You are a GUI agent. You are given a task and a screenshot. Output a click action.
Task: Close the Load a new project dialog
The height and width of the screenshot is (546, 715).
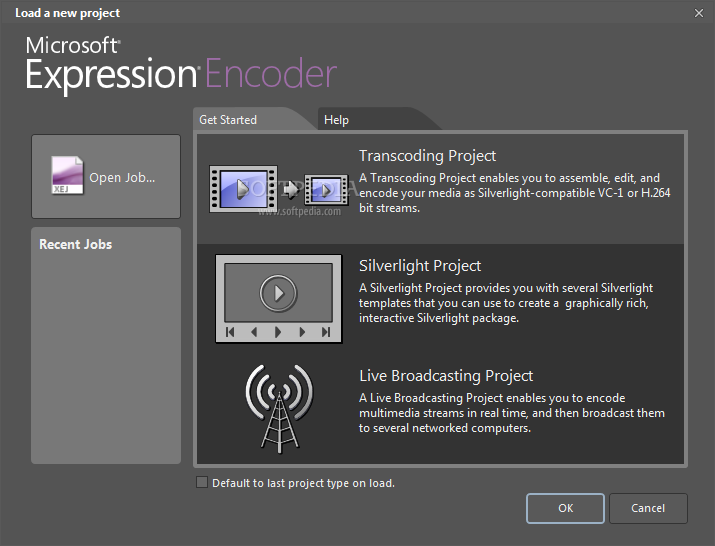[699, 13]
